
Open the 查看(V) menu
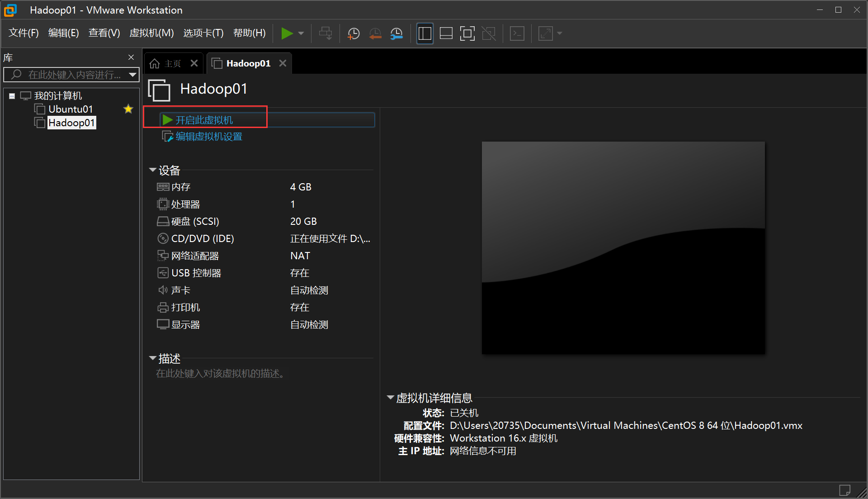click(x=104, y=33)
